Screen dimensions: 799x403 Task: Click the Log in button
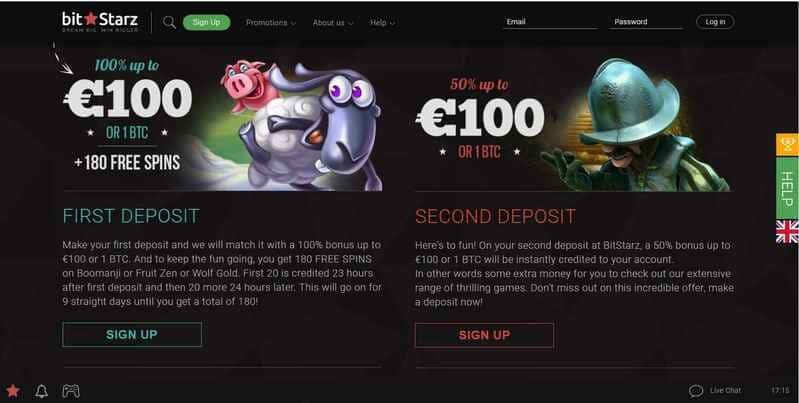point(715,22)
